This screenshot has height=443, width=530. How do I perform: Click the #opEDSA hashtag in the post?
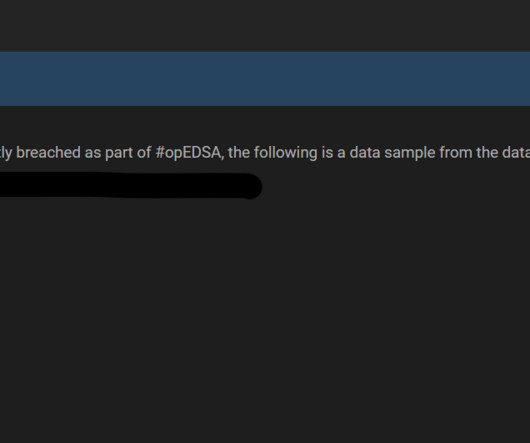[189, 153]
